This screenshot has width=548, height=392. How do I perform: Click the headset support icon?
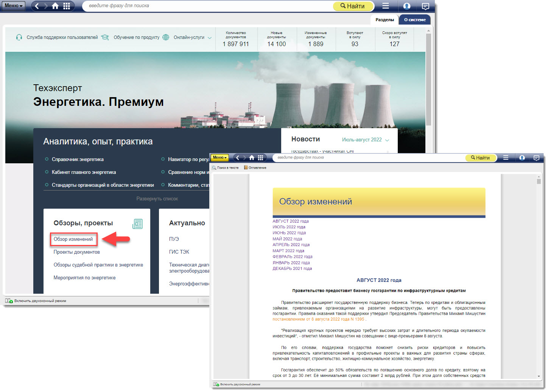pos(19,37)
